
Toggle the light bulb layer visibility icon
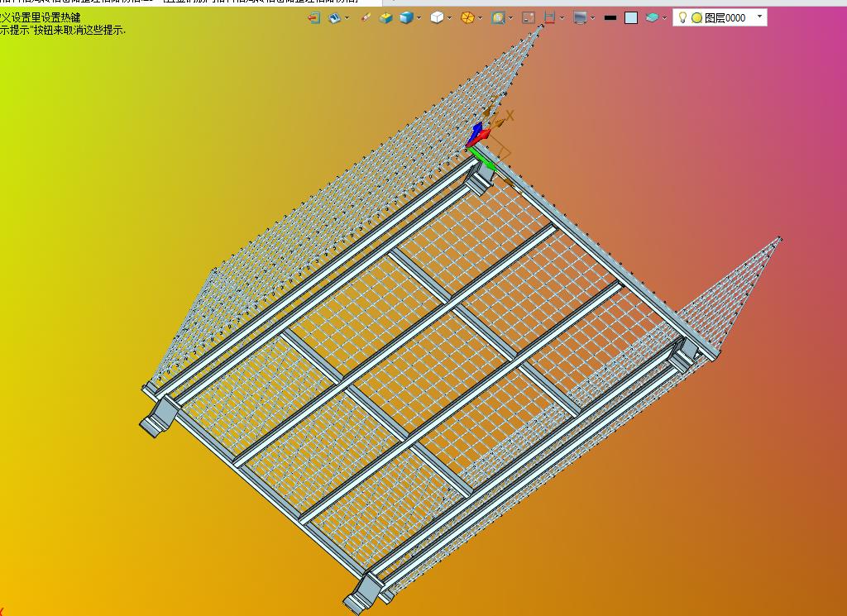point(682,18)
